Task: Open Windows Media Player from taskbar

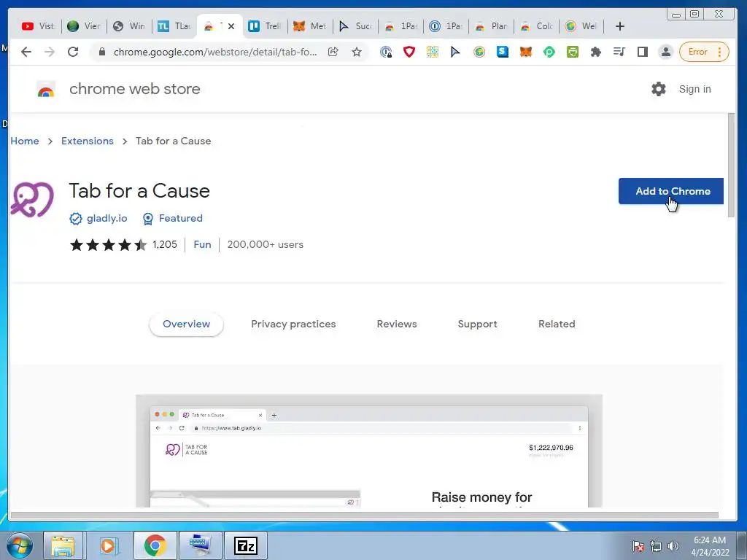Action: point(108,545)
